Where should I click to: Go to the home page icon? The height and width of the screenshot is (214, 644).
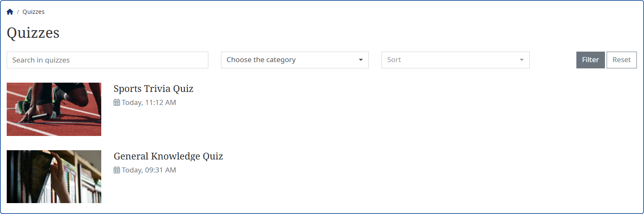[10, 12]
